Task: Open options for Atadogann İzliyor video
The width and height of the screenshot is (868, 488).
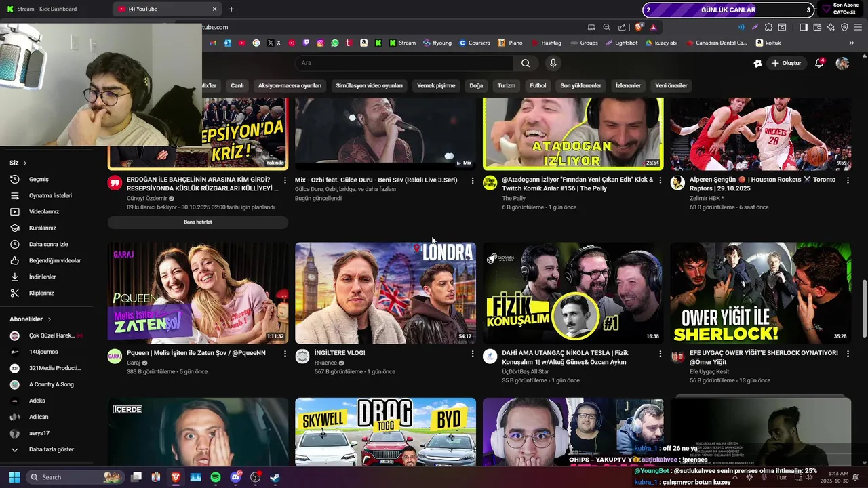Action: pyautogui.click(x=660, y=180)
